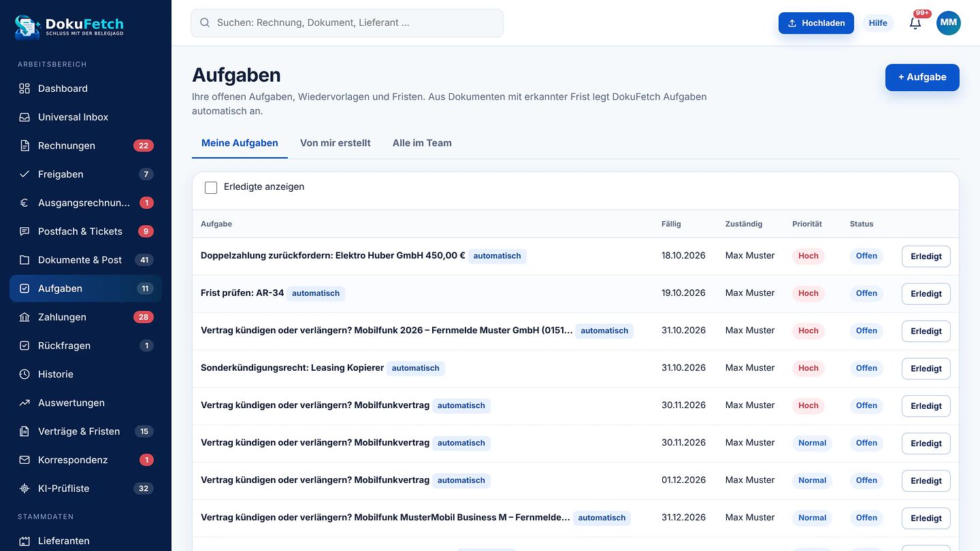Open task Doppelzahlung zurückfordern: Elektro Huber GmbH

tap(333, 256)
